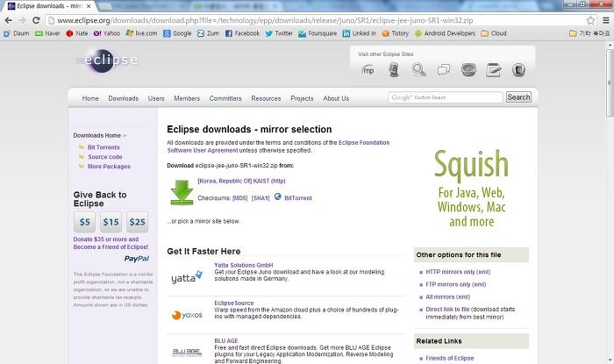
Task: Open the Tistory bookmark
Action: tap(395, 33)
